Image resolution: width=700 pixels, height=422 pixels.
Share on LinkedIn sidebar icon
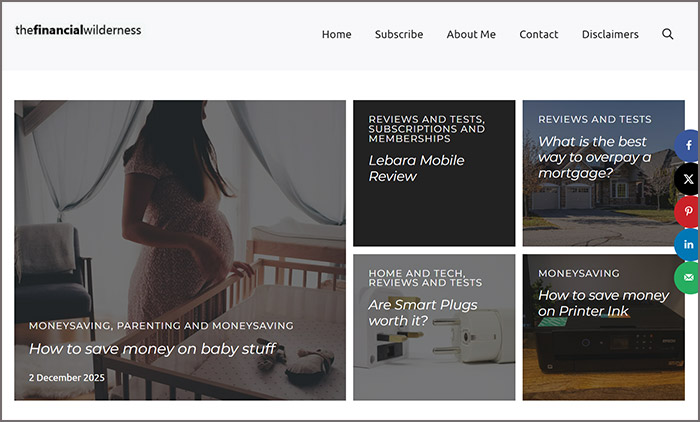[x=688, y=245]
